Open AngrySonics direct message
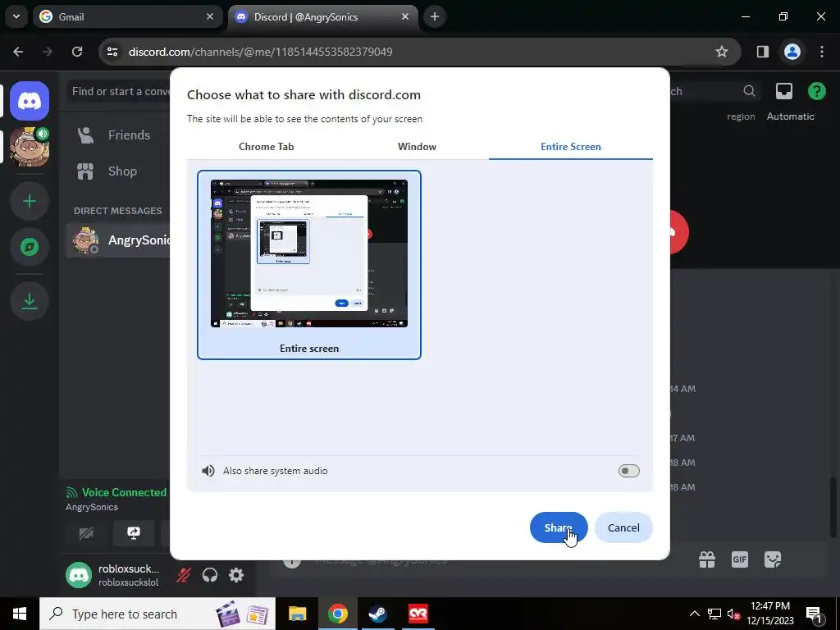 119,240
